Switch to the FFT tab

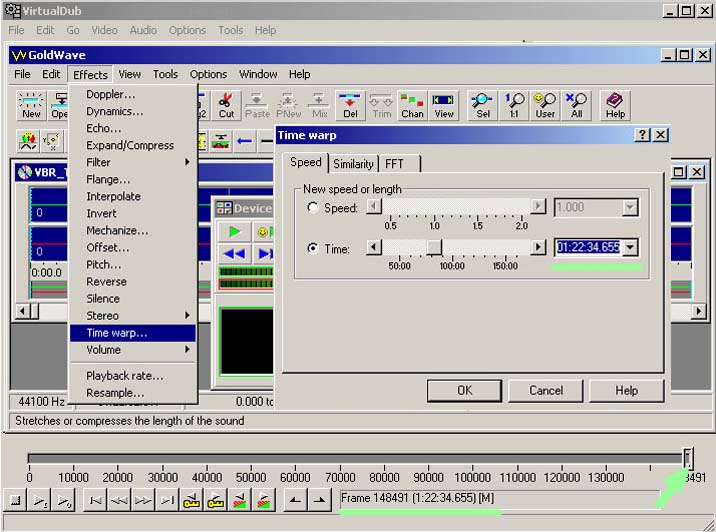click(394, 164)
